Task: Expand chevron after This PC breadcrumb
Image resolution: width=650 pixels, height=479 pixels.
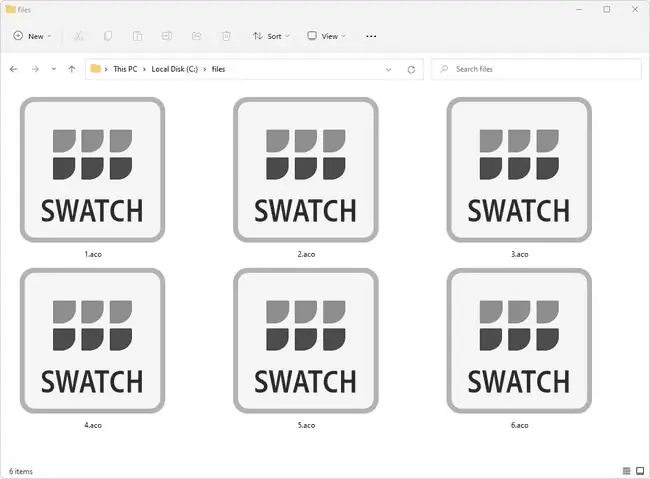Action: 144,69
